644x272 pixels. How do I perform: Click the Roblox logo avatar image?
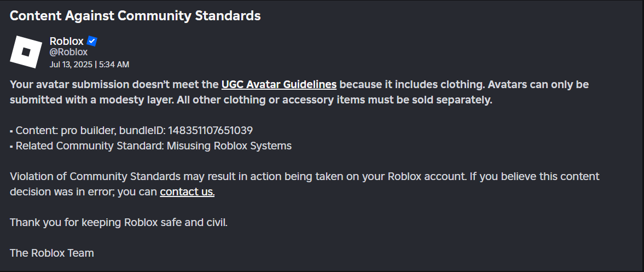(x=26, y=52)
